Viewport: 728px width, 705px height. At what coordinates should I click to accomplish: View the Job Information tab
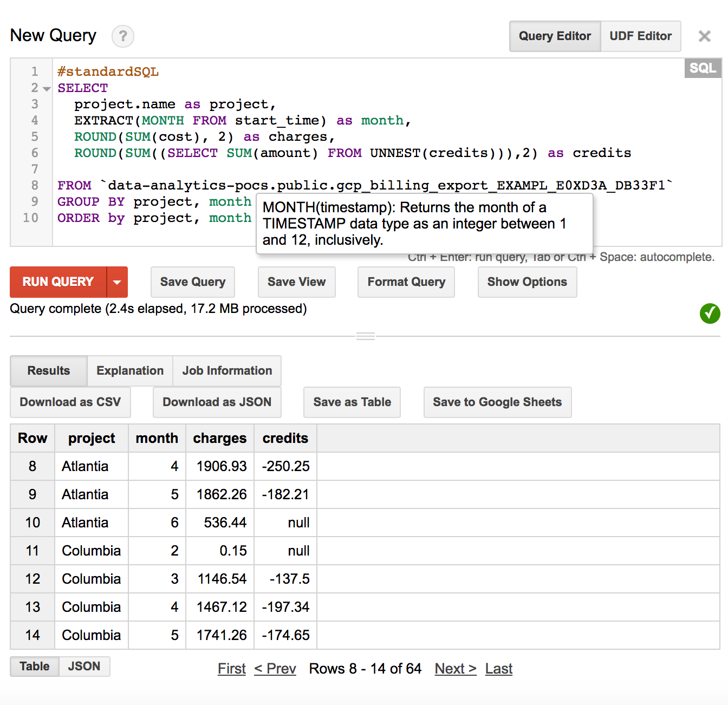tap(227, 370)
